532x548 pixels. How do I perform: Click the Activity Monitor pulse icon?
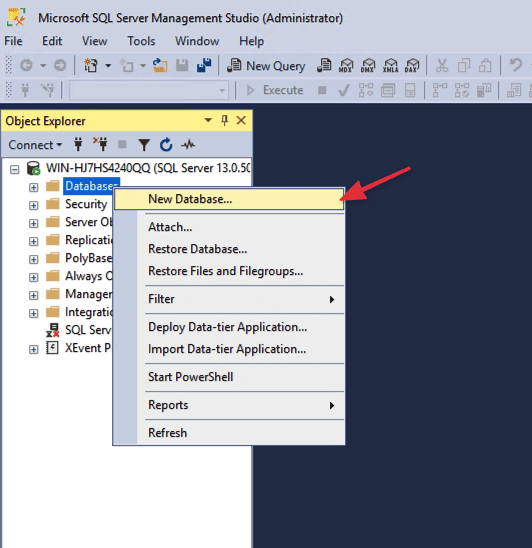tap(188, 144)
